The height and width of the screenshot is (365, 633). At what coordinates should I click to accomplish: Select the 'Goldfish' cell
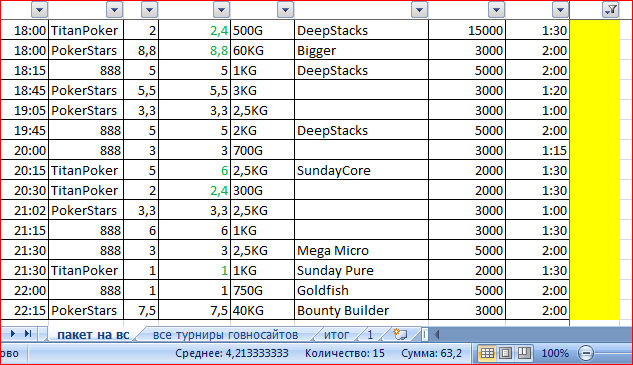(361, 290)
